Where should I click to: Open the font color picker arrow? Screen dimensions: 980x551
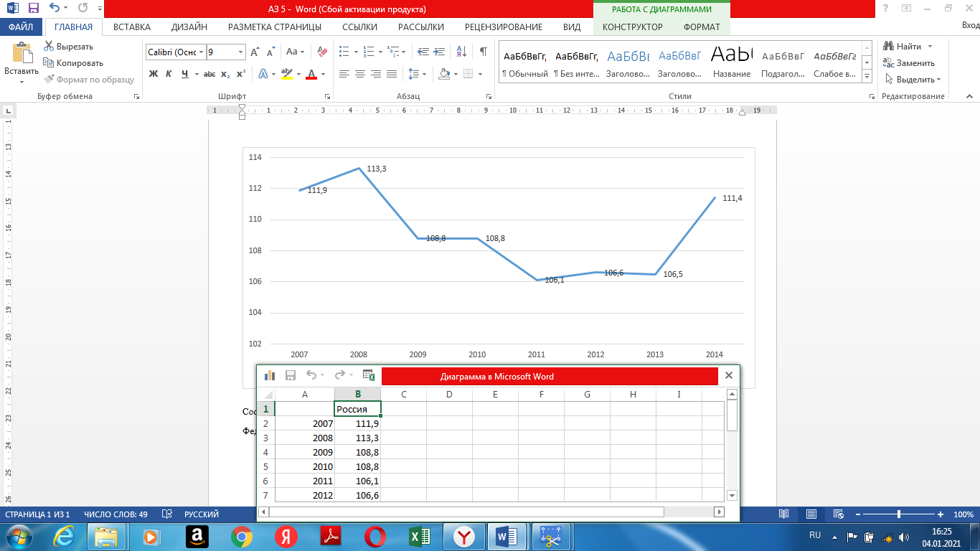[323, 74]
